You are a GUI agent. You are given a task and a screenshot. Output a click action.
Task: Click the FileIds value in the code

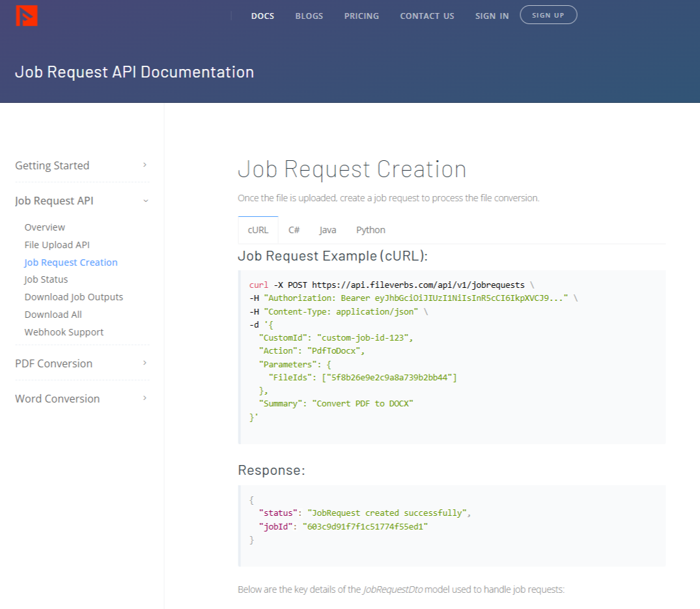tap(389, 377)
